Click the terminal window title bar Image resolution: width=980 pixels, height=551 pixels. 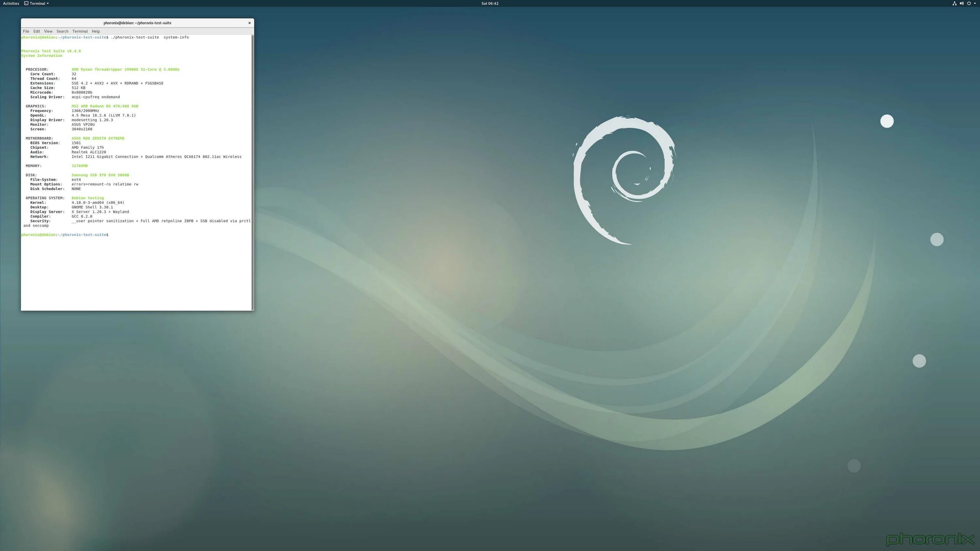click(x=137, y=23)
